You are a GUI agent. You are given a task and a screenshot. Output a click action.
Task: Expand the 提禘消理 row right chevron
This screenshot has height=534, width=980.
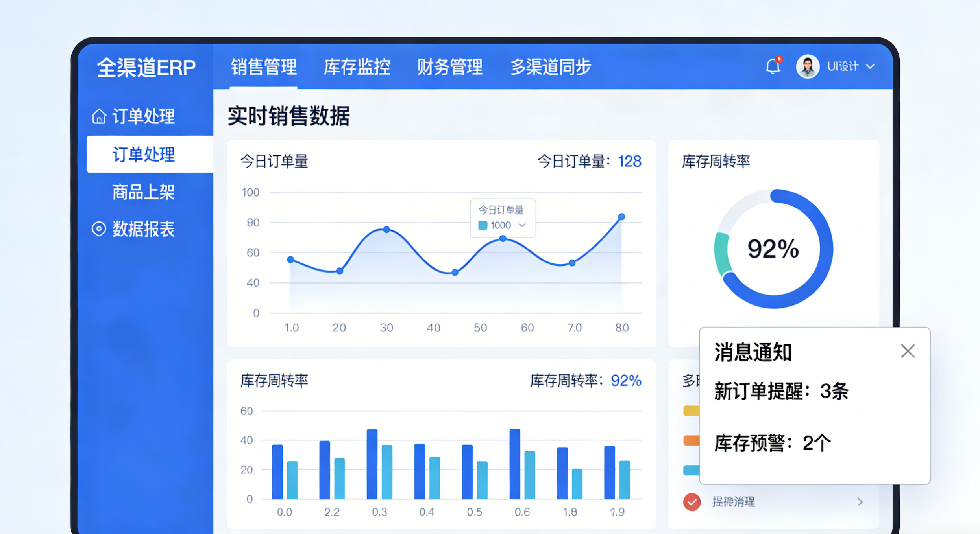point(860,502)
